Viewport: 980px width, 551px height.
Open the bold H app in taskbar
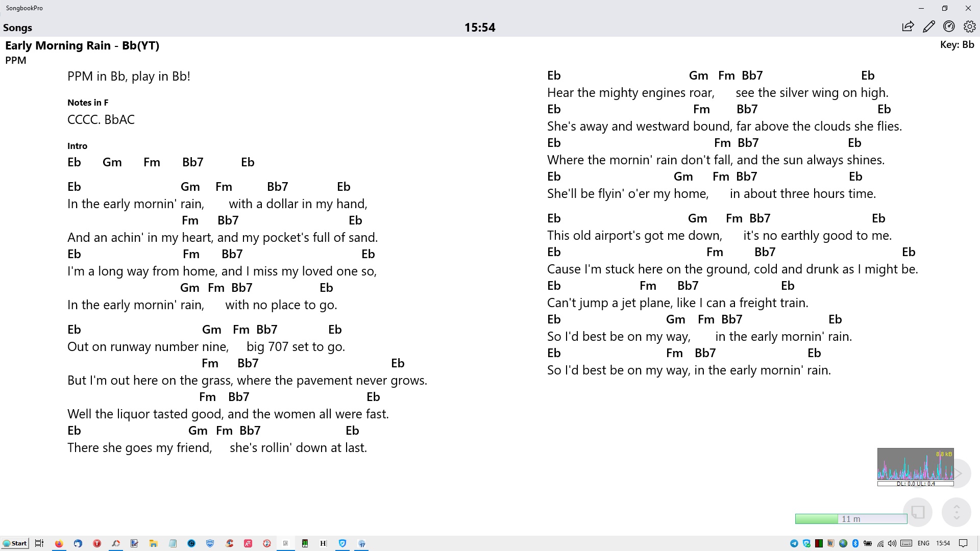coord(323,543)
